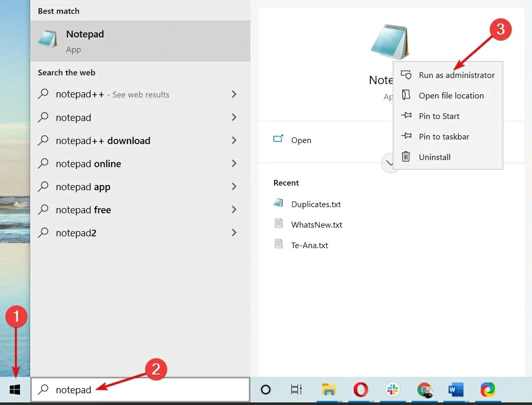Click WhatsNew.txt file icon
Viewport: 532px width, 405px height.
[278, 223]
